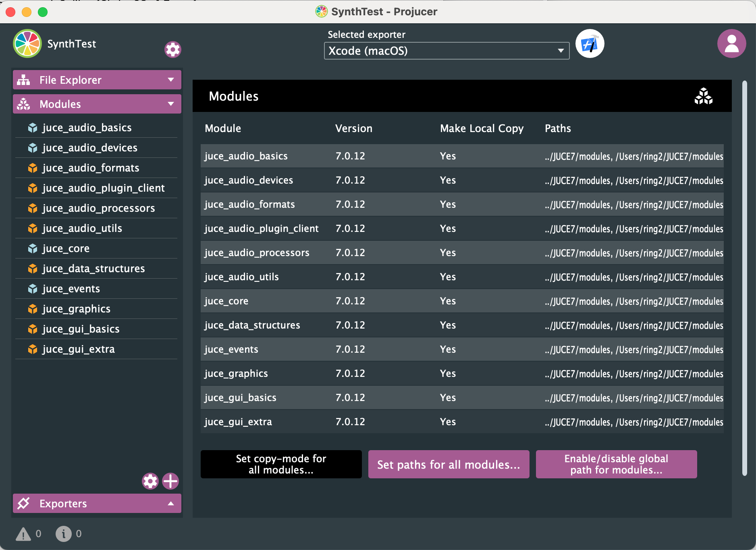Collapse the File Explorer panel arrow
Viewport: 756px width, 550px height.
(171, 80)
